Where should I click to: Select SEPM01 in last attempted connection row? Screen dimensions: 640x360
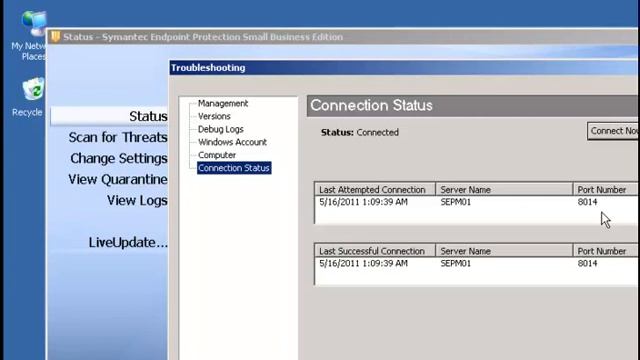(456, 202)
